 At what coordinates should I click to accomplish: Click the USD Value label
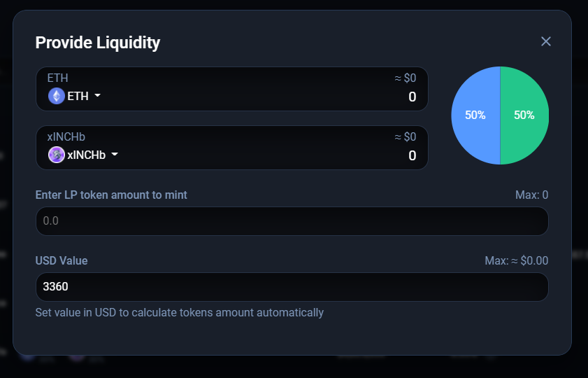tap(62, 260)
